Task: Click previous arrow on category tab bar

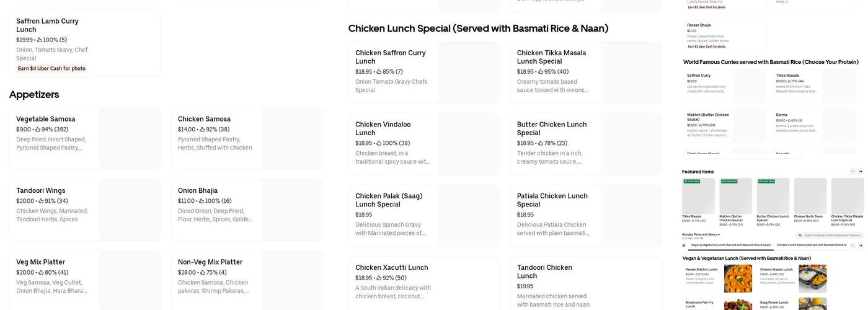Action: [852, 246]
